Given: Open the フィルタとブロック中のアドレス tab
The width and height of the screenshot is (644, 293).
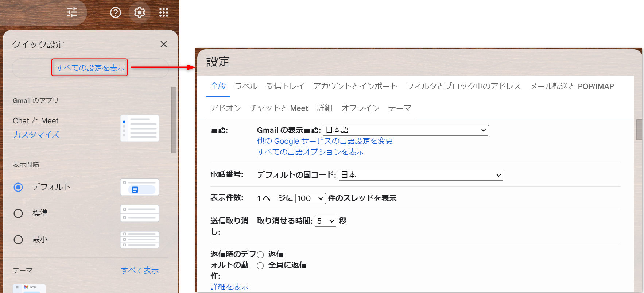Looking at the screenshot, I should [x=463, y=86].
